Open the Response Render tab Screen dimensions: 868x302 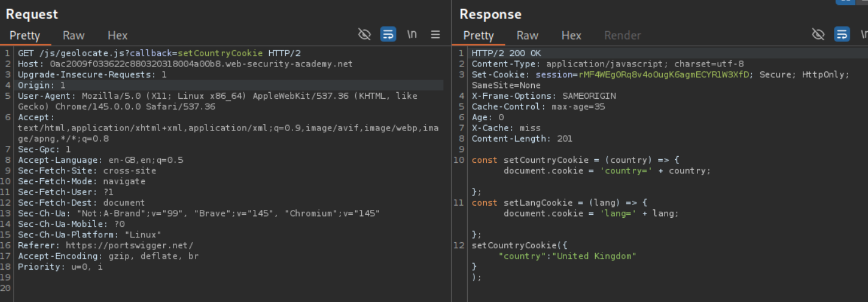pos(623,35)
